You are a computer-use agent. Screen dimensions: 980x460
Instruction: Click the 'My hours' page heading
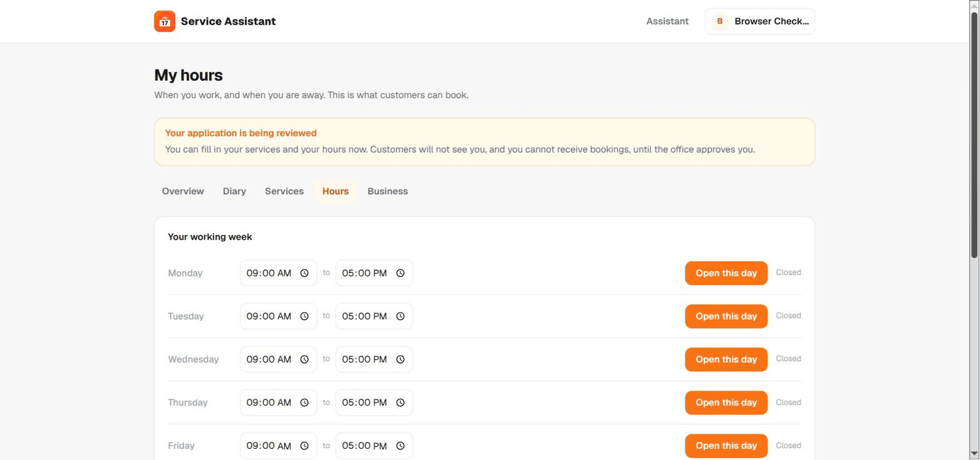188,75
